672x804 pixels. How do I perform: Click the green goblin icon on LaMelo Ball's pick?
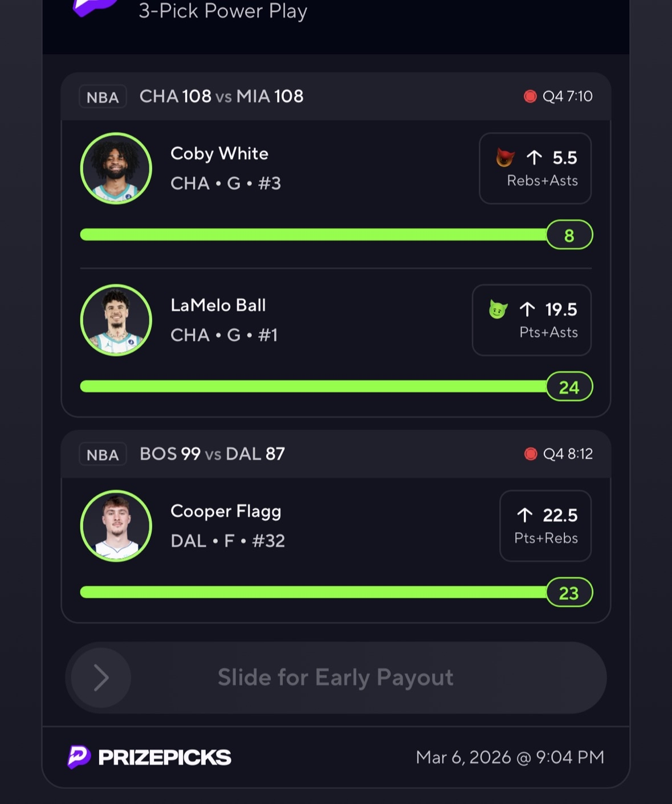tap(498, 309)
